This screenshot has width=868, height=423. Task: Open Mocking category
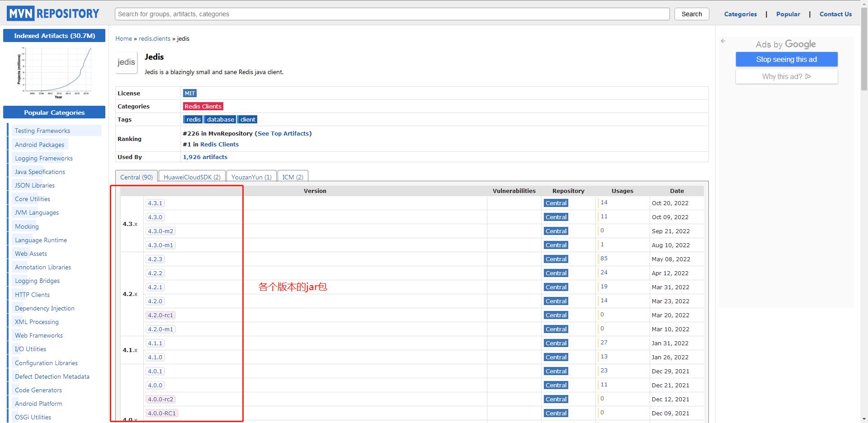[x=27, y=226]
